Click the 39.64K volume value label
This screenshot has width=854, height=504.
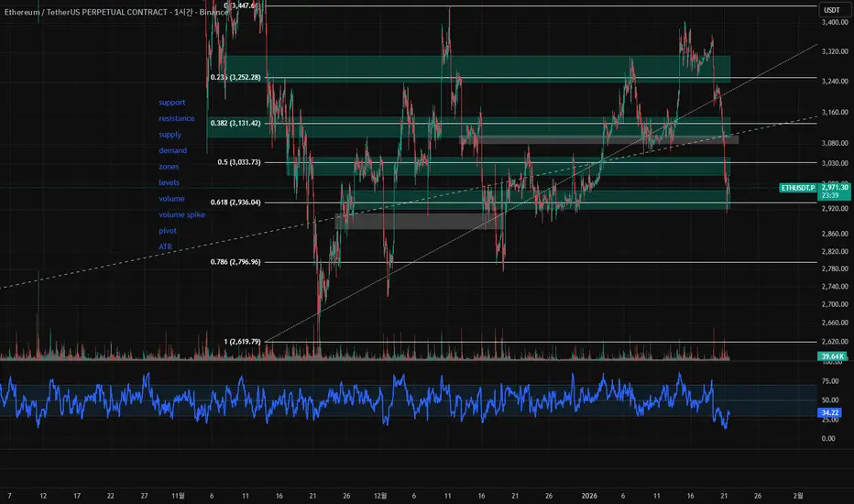[832, 356]
